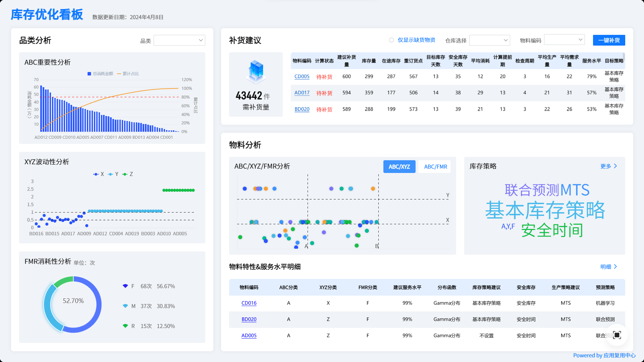Toggle the X series legend marker

click(x=96, y=174)
